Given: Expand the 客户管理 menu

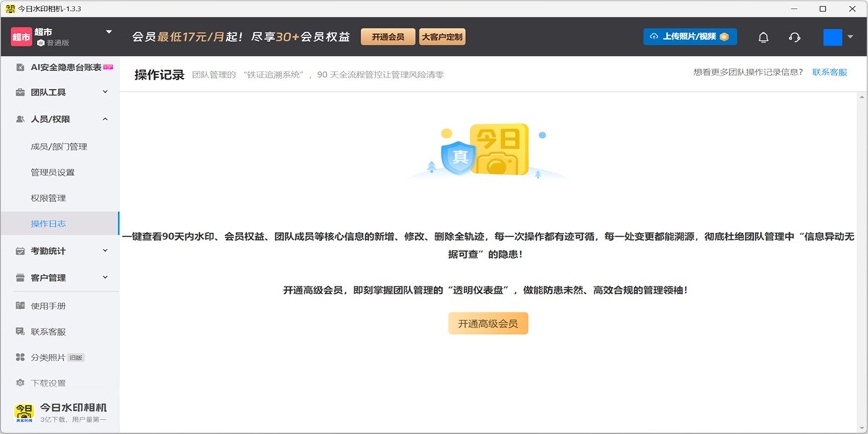Looking at the screenshot, I should click(x=105, y=277).
